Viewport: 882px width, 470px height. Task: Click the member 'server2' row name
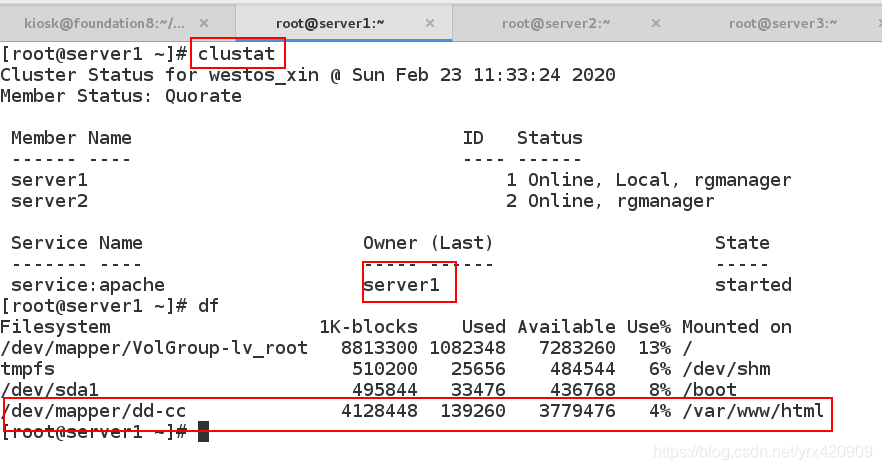pyautogui.click(x=50, y=201)
